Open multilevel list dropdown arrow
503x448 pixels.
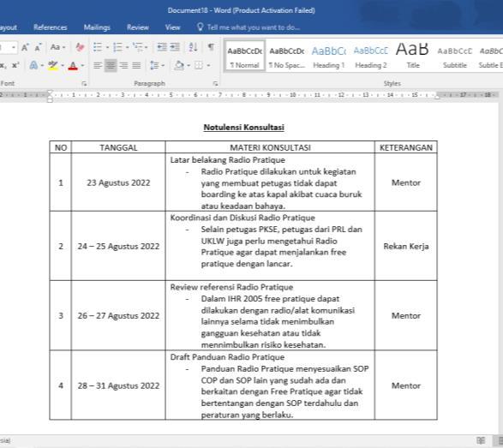point(147,48)
